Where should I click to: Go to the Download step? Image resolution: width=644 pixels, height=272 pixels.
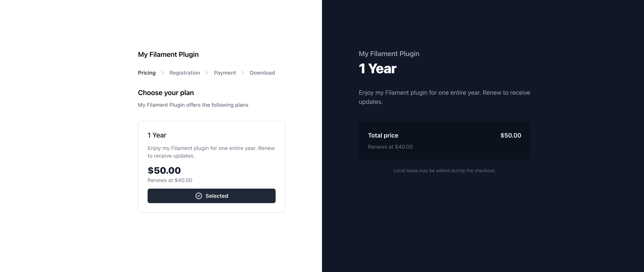pos(262,73)
